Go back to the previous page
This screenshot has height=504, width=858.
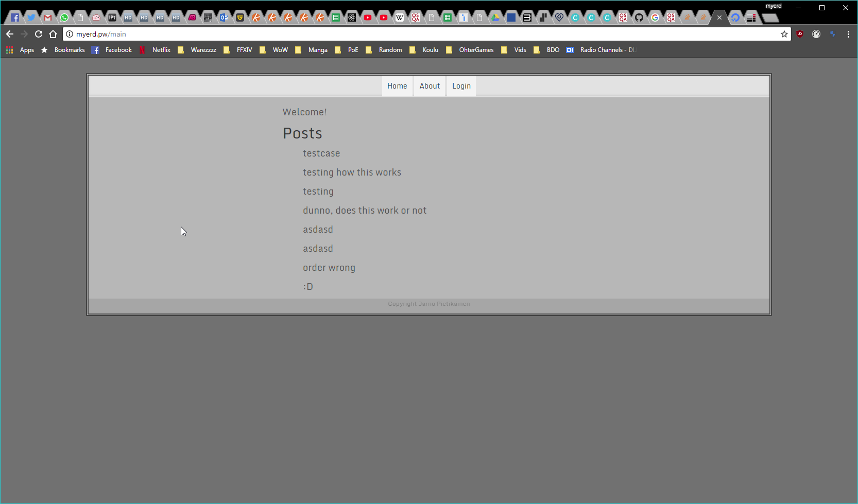pos(10,34)
